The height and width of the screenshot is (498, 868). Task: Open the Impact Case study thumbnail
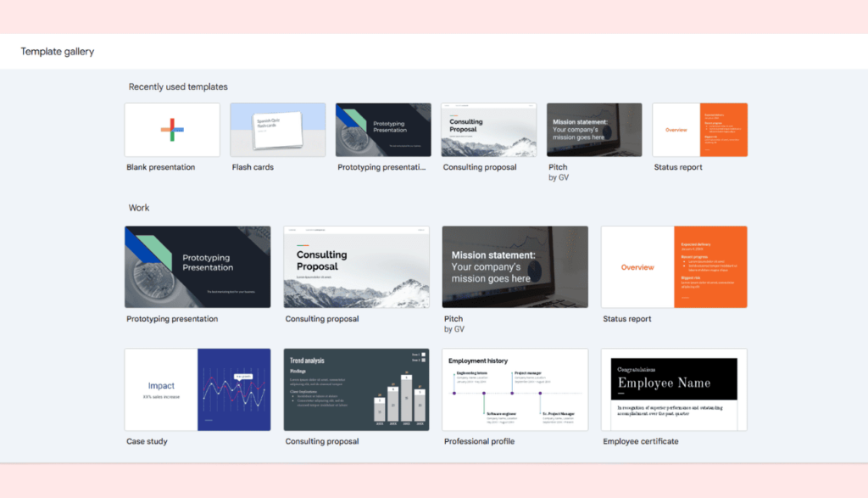[198, 389]
